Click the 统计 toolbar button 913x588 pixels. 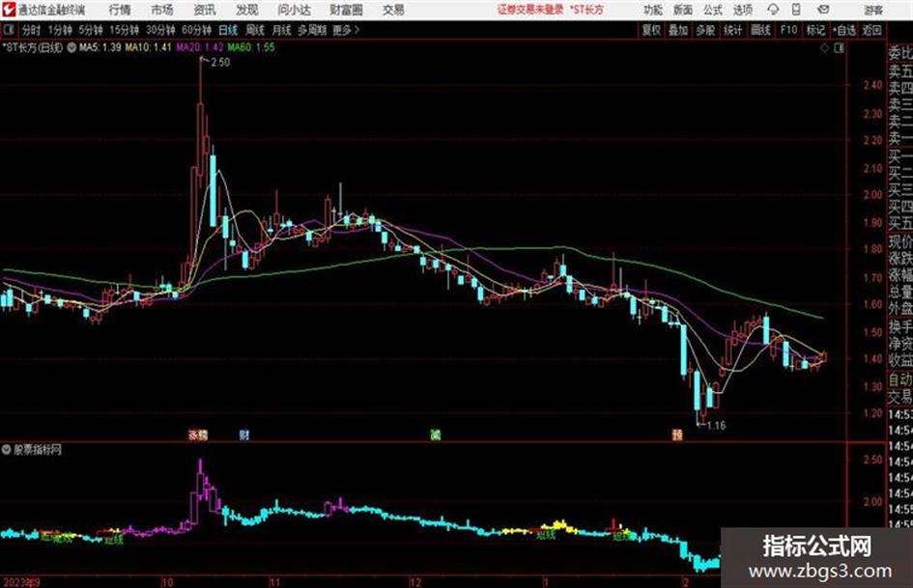(x=732, y=30)
